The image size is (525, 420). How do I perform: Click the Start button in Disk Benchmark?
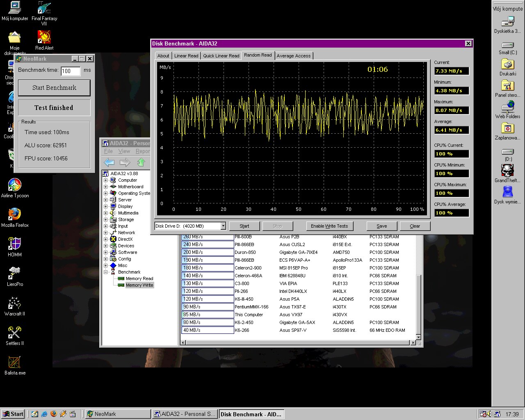[x=244, y=226]
